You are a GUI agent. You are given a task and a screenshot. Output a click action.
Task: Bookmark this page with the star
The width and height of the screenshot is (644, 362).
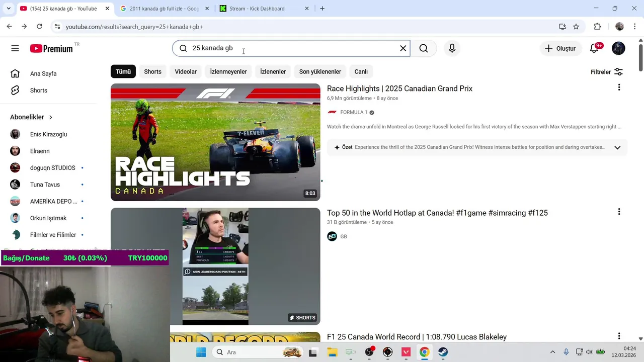click(x=576, y=27)
